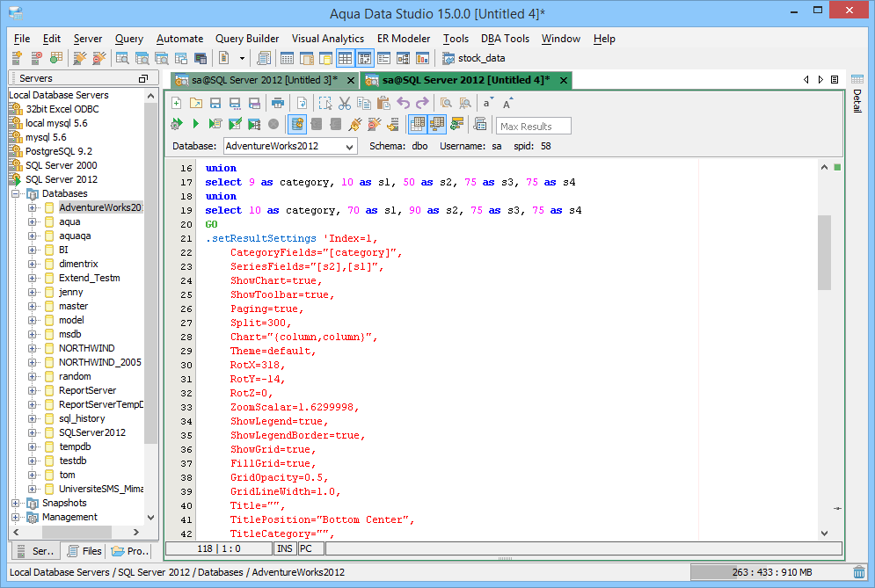This screenshot has width=875, height=588.
Task: Click the Print icon in the editor toolbar
Action: click(x=278, y=103)
